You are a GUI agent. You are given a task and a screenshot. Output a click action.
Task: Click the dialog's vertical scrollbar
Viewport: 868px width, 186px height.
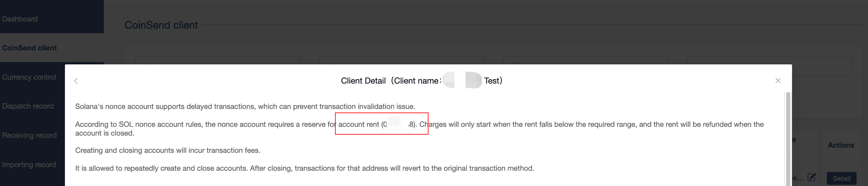[x=788, y=135]
